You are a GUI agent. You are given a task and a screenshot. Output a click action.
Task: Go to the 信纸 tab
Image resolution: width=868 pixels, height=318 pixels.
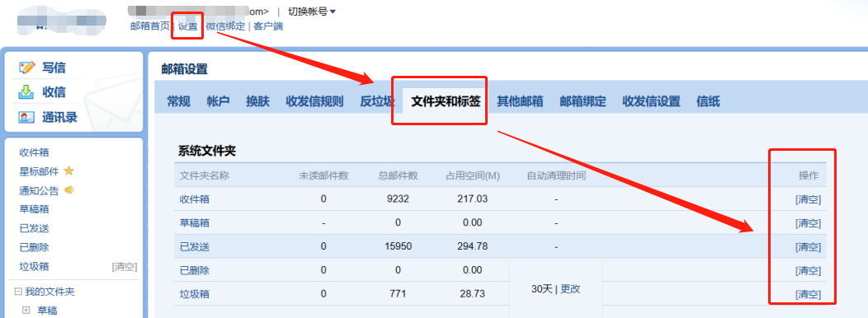point(708,102)
